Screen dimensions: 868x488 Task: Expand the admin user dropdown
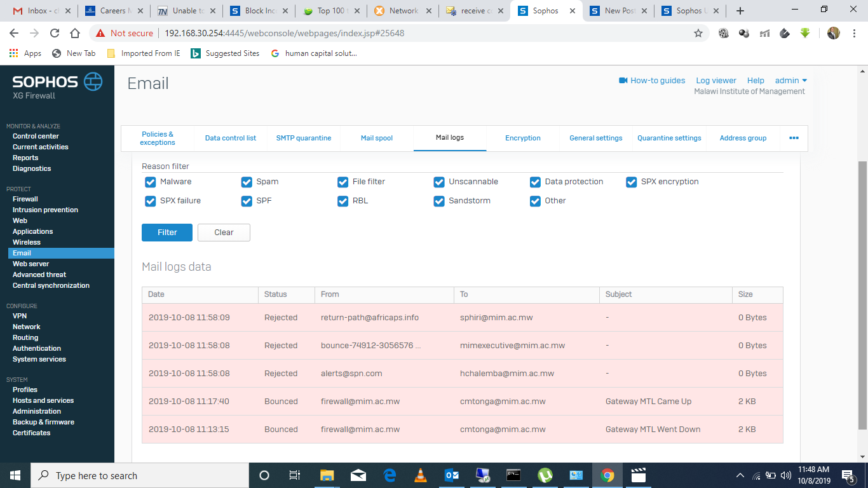click(x=790, y=81)
